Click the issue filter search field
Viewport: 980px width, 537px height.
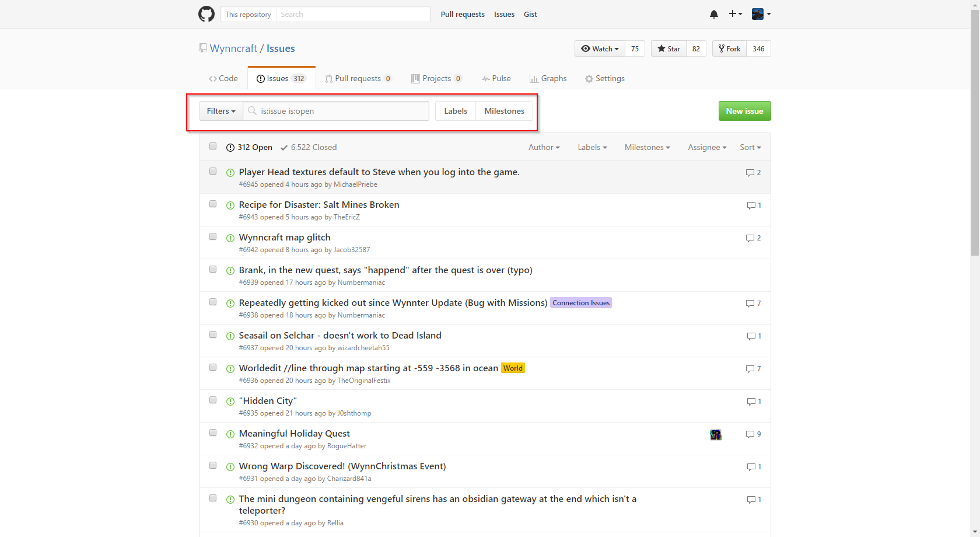pyautogui.click(x=336, y=111)
